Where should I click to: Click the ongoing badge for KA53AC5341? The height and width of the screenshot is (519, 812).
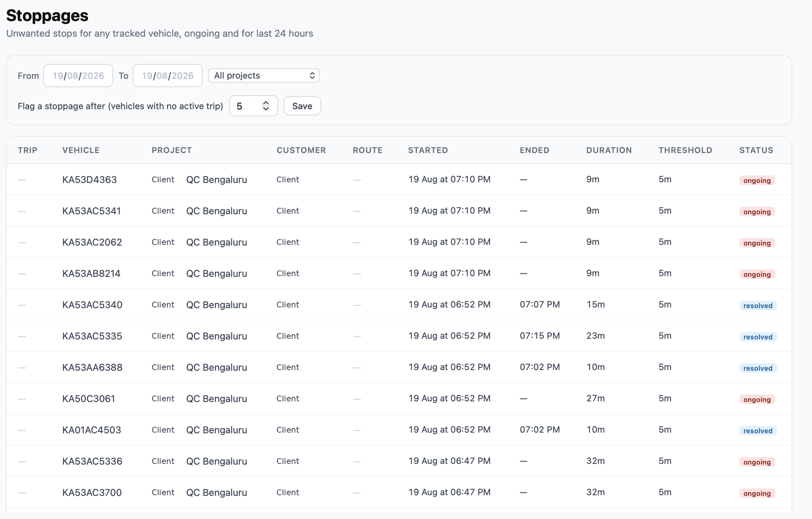(x=757, y=212)
